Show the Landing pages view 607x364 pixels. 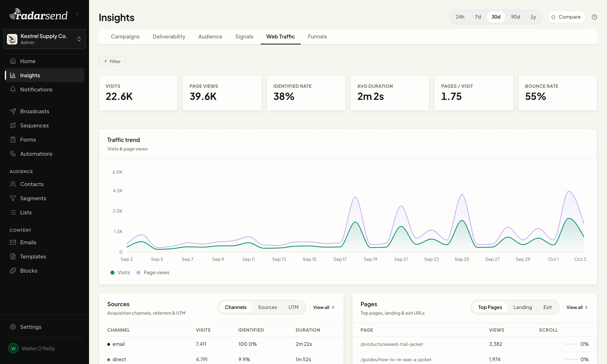523,307
